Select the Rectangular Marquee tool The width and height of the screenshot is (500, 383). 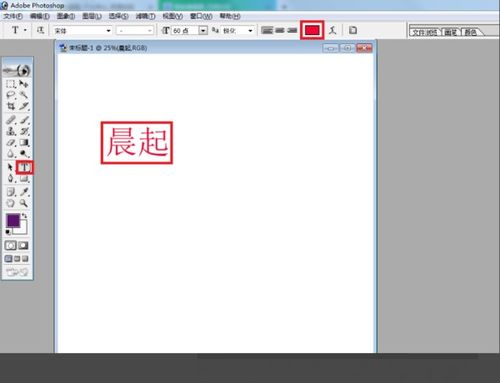pyautogui.click(x=11, y=84)
